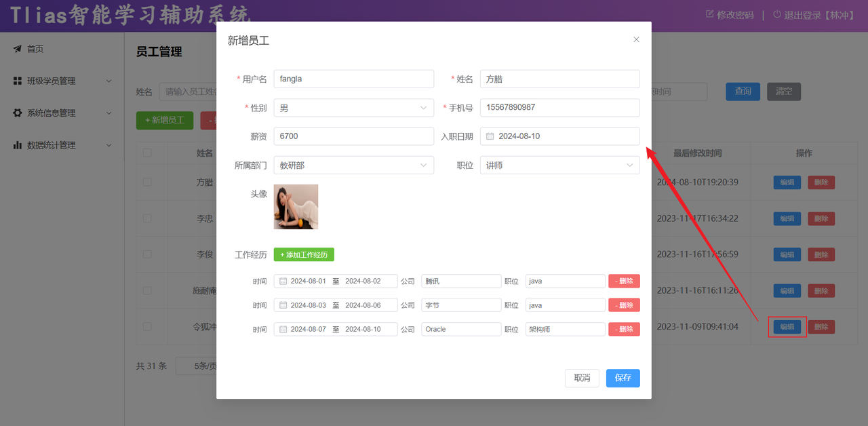
Task: Open the gender dropdown showing 男
Action: coord(353,108)
